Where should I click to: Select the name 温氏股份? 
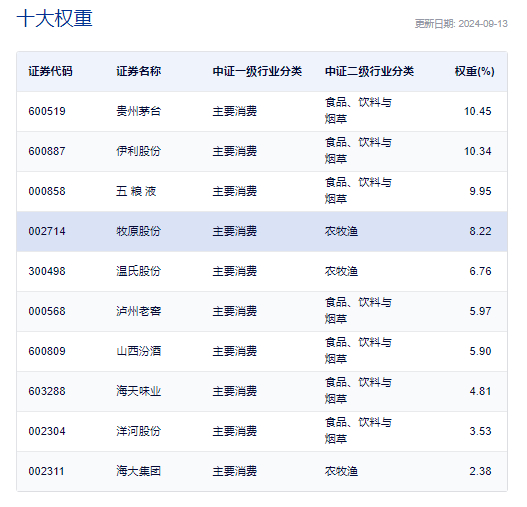pos(138,271)
